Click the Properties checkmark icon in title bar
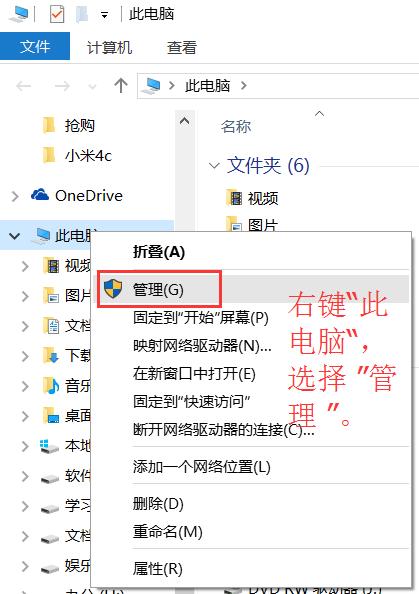This screenshot has height=594, width=419. click(57, 15)
